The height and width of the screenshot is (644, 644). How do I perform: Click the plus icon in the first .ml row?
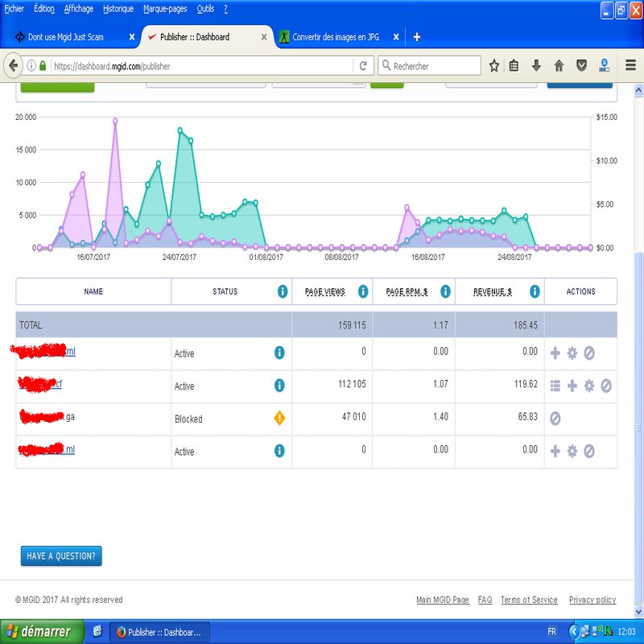[555, 353]
